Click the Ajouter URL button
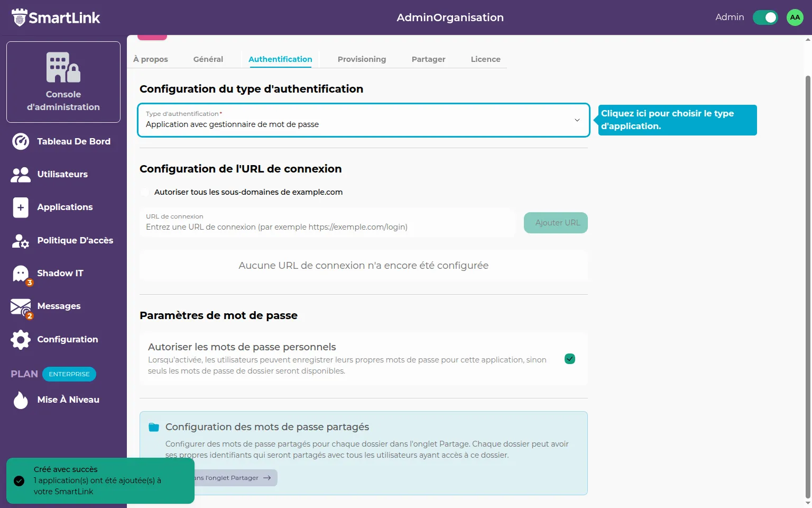812x508 pixels. click(x=556, y=223)
